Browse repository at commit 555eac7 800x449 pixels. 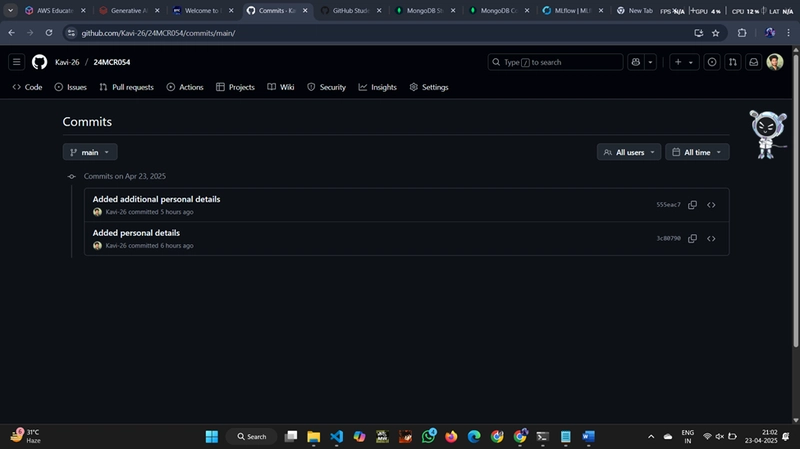(711, 205)
